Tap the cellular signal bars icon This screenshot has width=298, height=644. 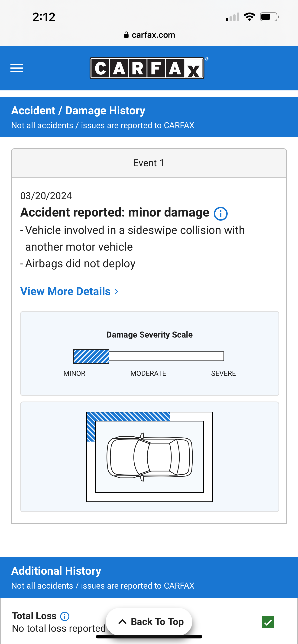(233, 17)
